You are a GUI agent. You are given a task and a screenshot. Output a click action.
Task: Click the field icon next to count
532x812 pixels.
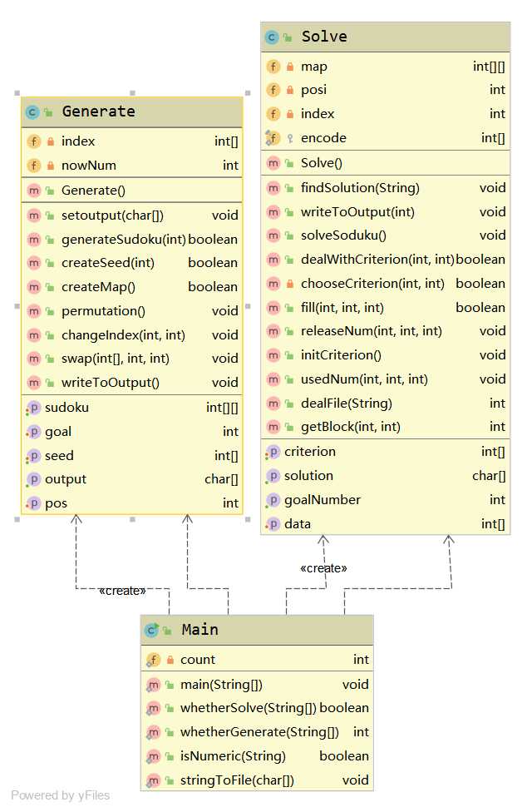[153, 661]
